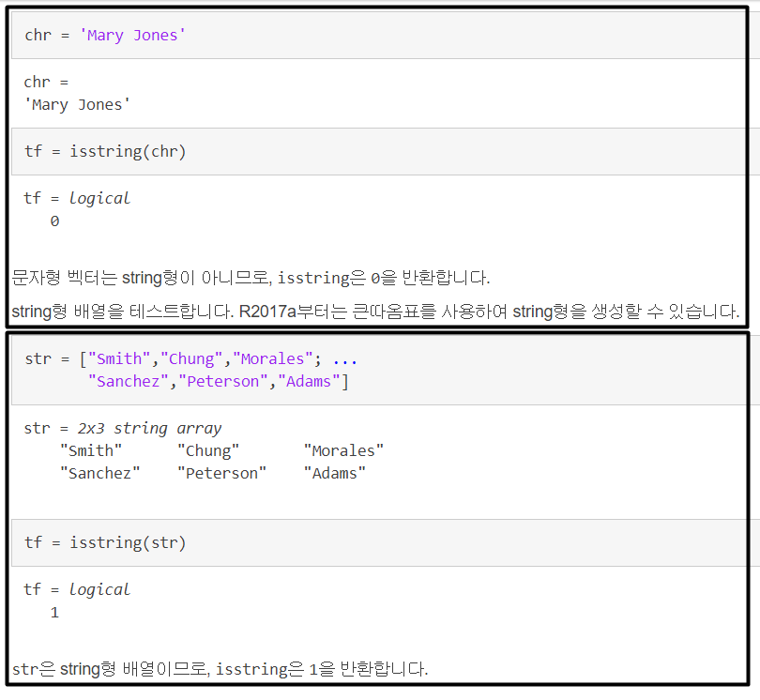The width and height of the screenshot is (760, 700).
Task: Click the code tf = isstring(str)
Action: click(105, 542)
